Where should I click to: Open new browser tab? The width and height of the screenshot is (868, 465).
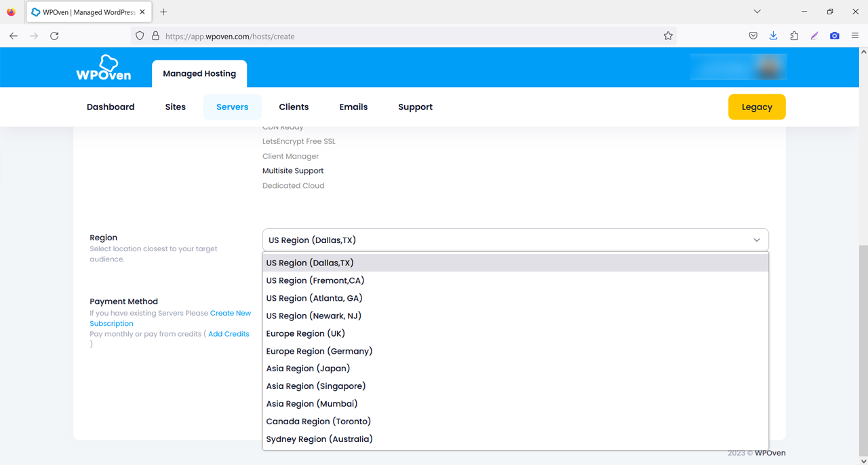tap(163, 12)
